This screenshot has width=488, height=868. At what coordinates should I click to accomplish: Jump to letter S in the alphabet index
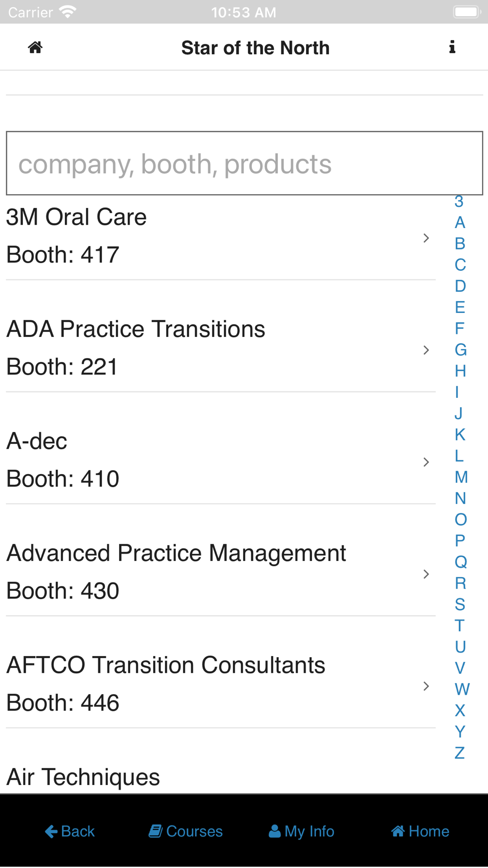click(460, 604)
